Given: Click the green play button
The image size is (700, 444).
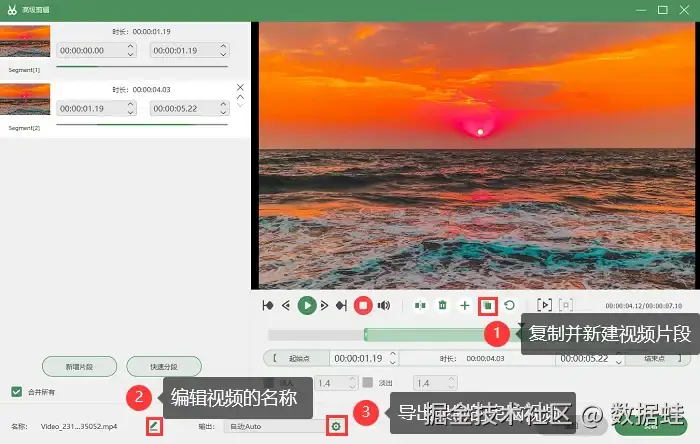Looking at the screenshot, I should click(x=307, y=306).
